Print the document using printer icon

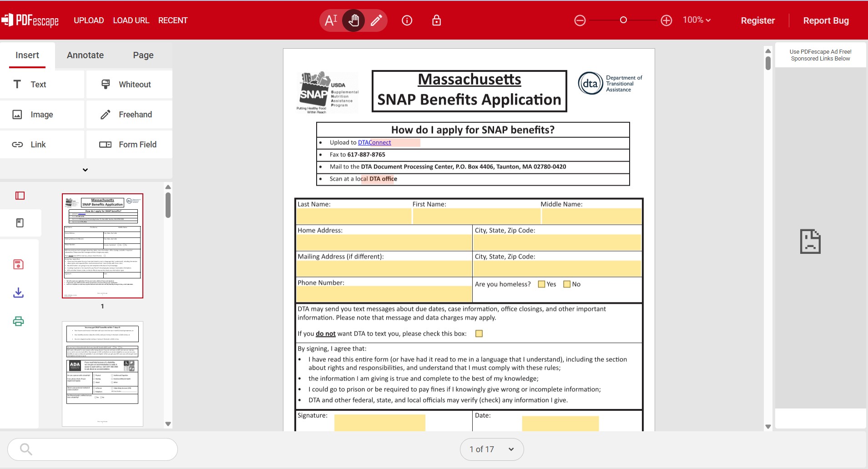pos(18,321)
